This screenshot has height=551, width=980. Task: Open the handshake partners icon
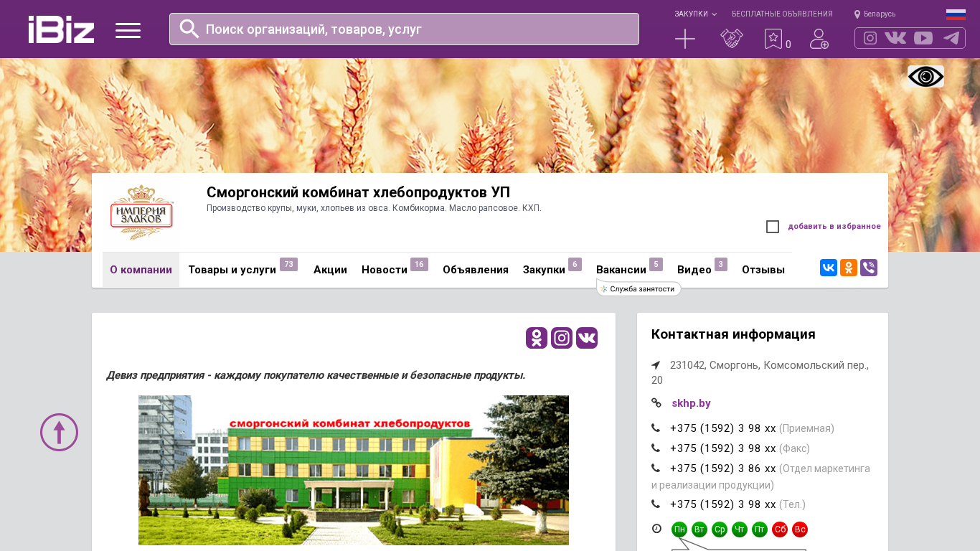732,39
